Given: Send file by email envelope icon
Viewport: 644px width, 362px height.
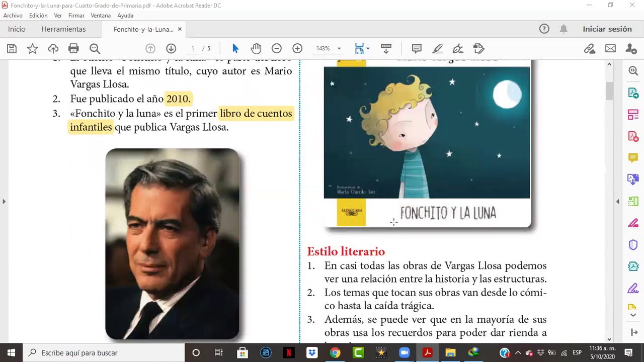Looking at the screenshot, I should (x=610, y=49).
